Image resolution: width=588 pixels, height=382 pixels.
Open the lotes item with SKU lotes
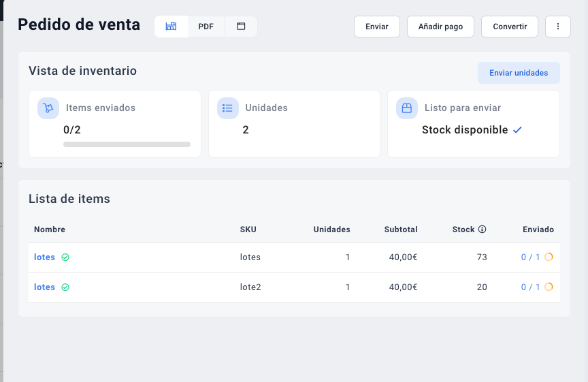click(45, 257)
